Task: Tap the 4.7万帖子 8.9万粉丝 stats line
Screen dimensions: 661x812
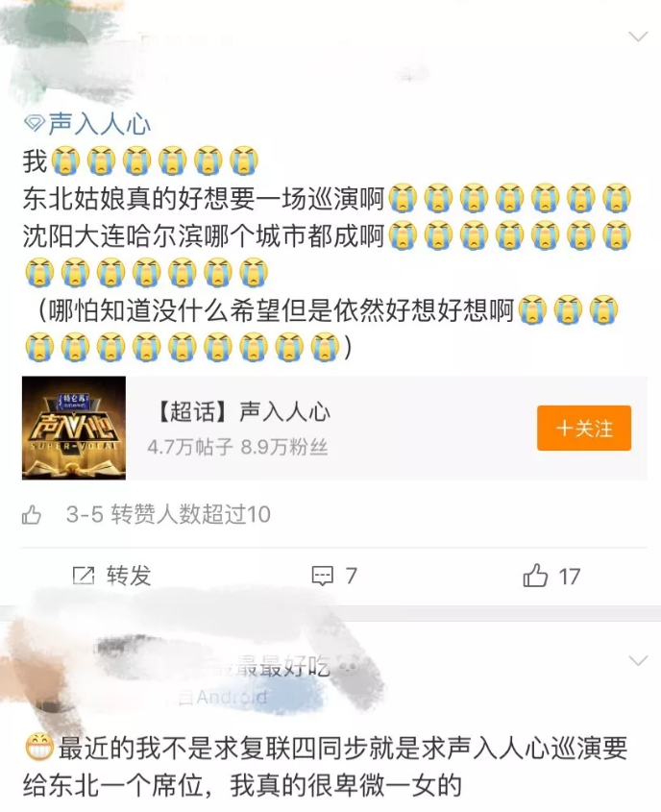Action: point(237,447)
